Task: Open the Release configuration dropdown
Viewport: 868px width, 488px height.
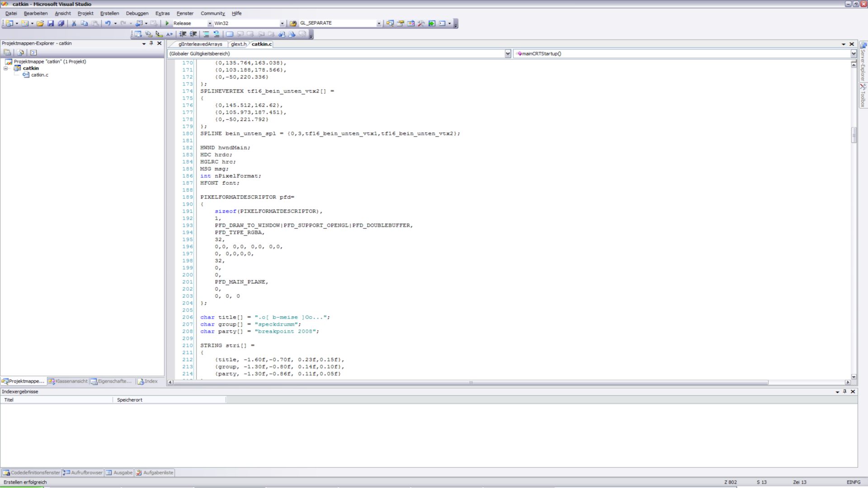Action: point(209,23)
